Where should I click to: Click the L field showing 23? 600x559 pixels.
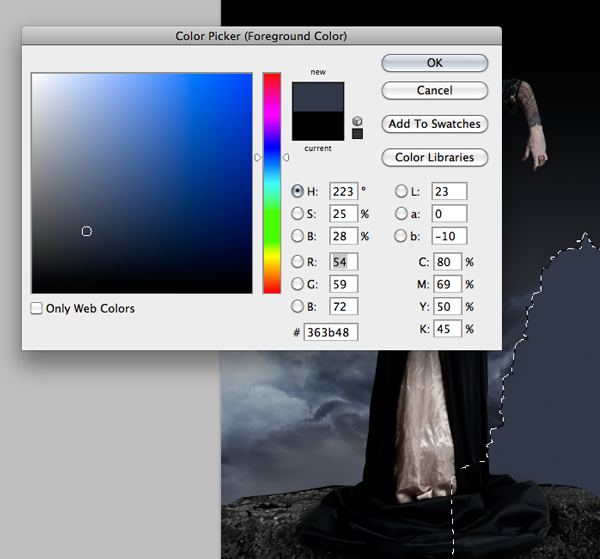(449, 191)
